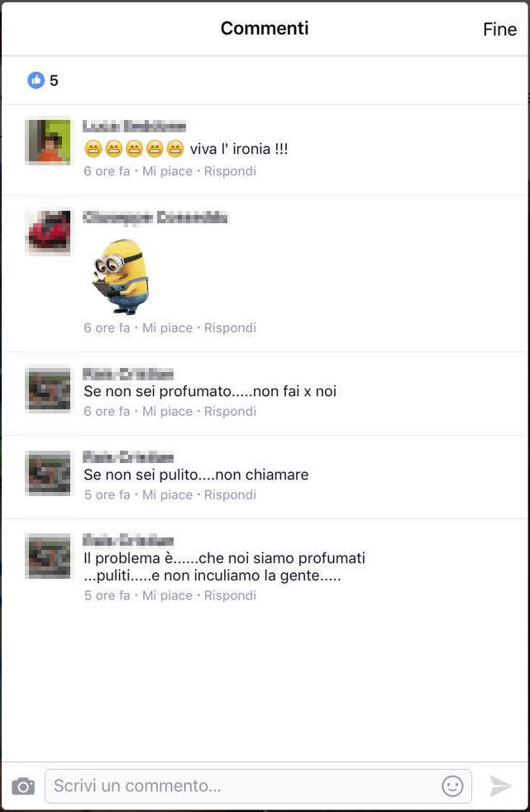Focus the 'Scrivi un commento...' field
The image size is (530, 812).
click(x=258, y=786)
